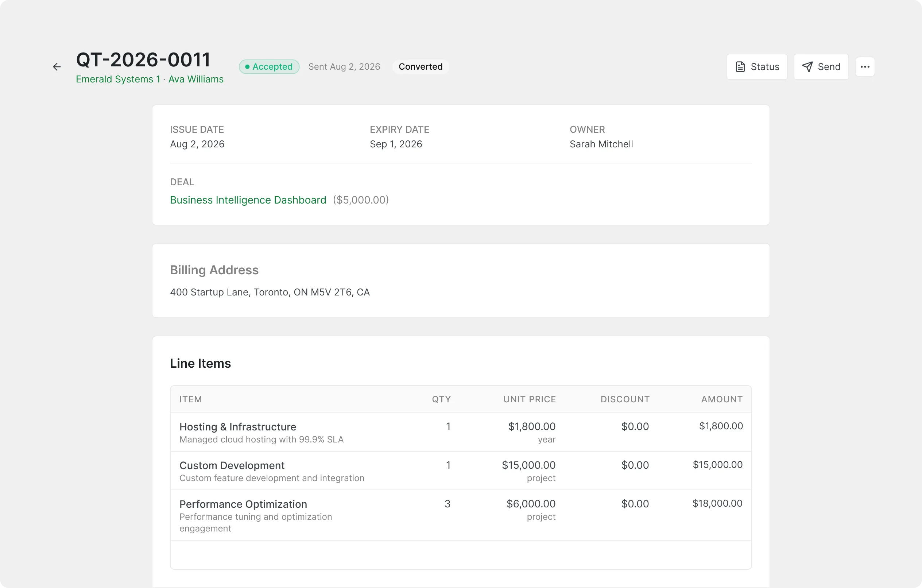Click the DISCOUNT column header
This screenshot has height=588, width=922.
click(x=625, y=399)
